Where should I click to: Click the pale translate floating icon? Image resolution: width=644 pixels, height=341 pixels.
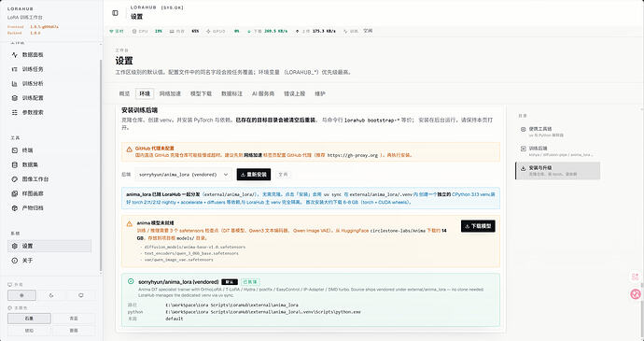[636, 277]
